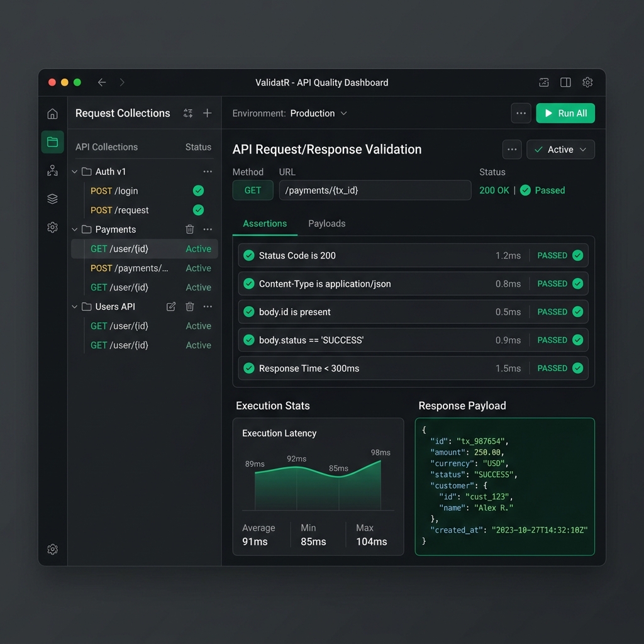
Task: Toggle split panel layout icon
Action: pos(565,82)
